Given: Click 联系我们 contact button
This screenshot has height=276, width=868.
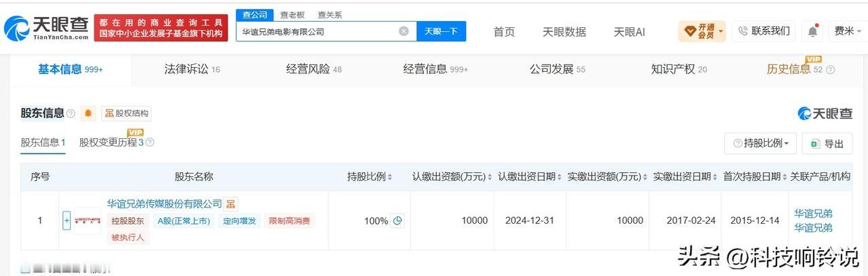Looking at the screenshot, I should [x=763, y=31].
